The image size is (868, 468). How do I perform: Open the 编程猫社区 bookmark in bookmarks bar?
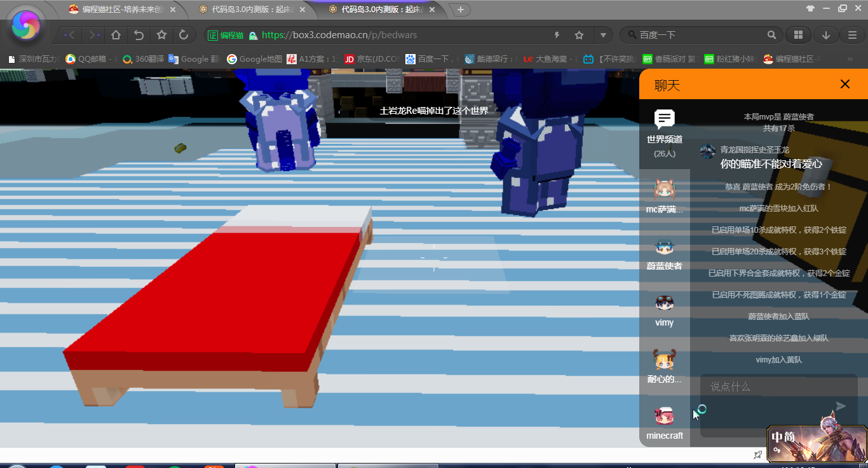pos(790,59)
